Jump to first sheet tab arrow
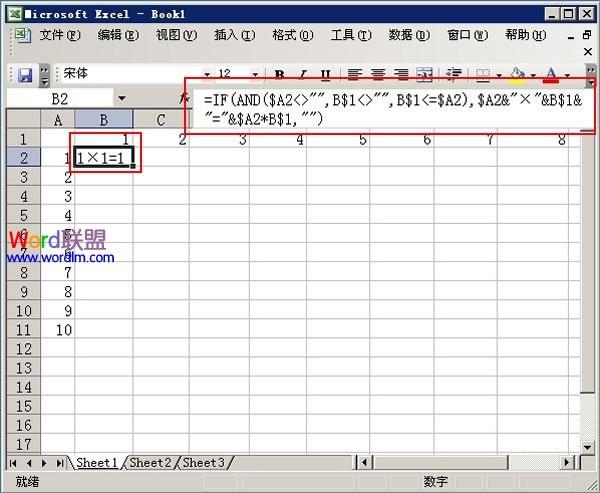The height and width of the screenshot is (493, 600). tap(13, 463)
